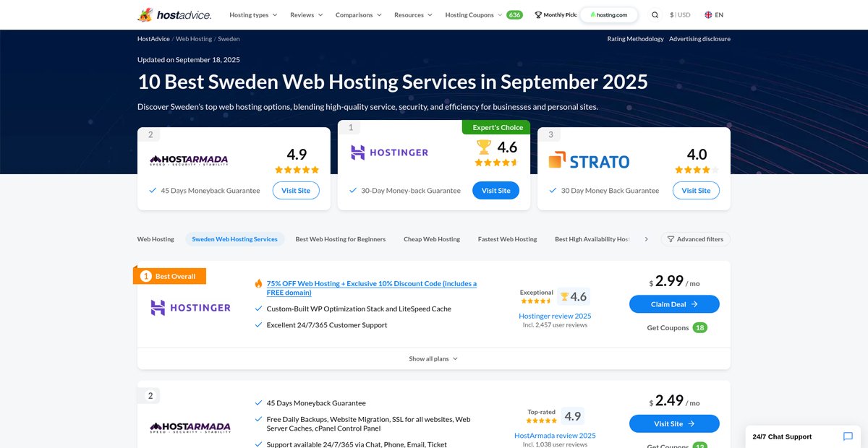Click the Best Overall orange ribbon
The image size is (868, 448).
tap(171, 276)
